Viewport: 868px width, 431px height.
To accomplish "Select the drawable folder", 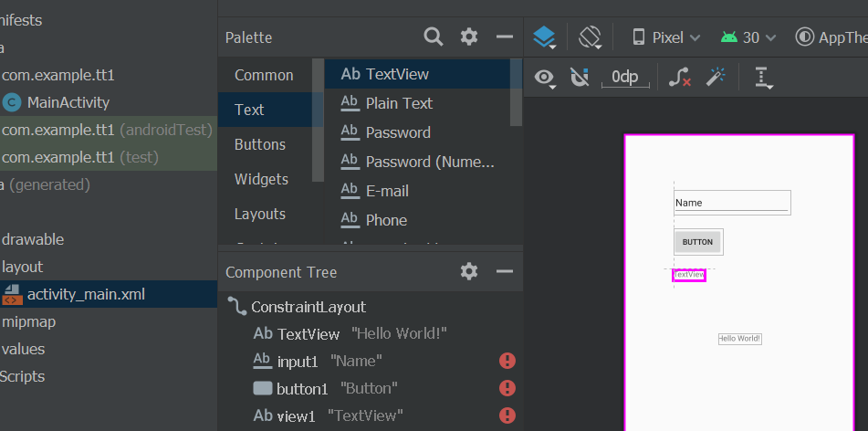I will (x=33, y=240).
